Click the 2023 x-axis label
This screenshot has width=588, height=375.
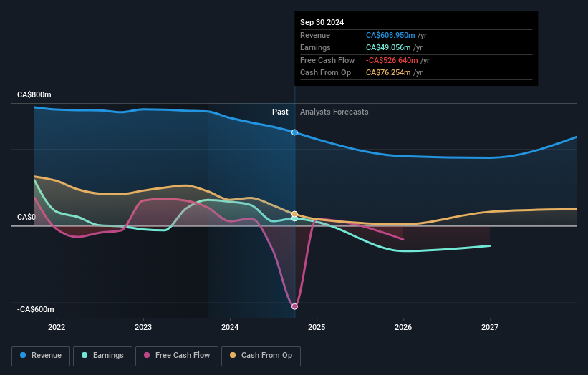click(143, 327)
